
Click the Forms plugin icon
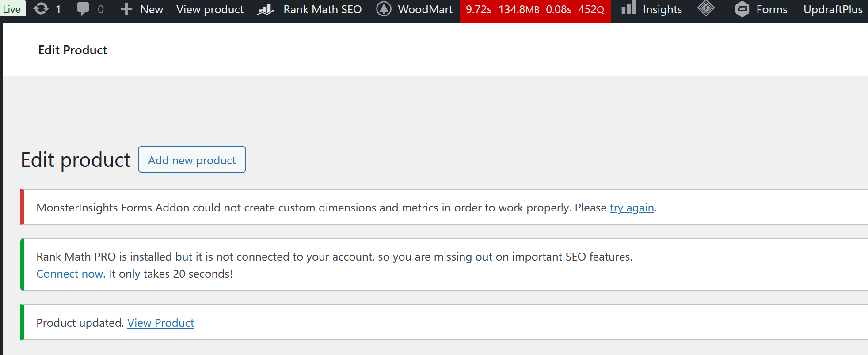[x=742, y=9]
